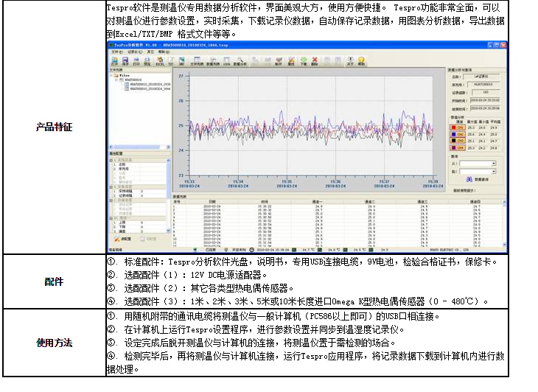The image size is (538, 392).
Task: Click the CH3 black color swatch
Action: pyautogui.click(x=453, y=141)
